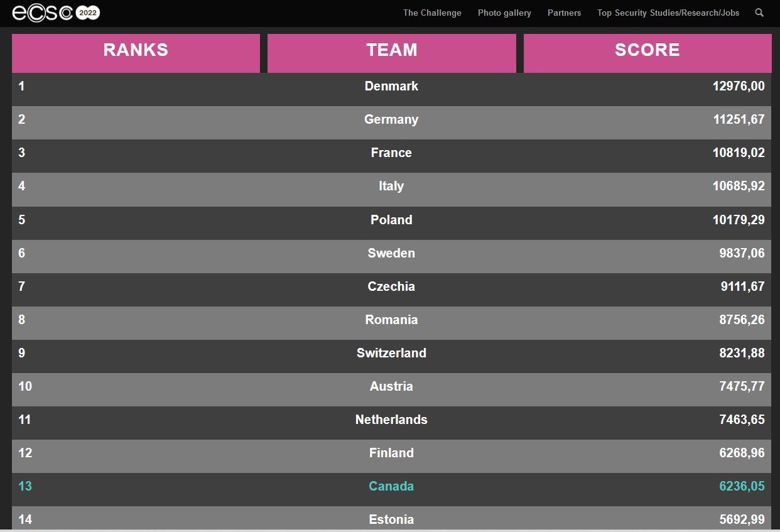Go to the Photo gallery page
This screenshot has width=780, height=532.
[504, 13]
